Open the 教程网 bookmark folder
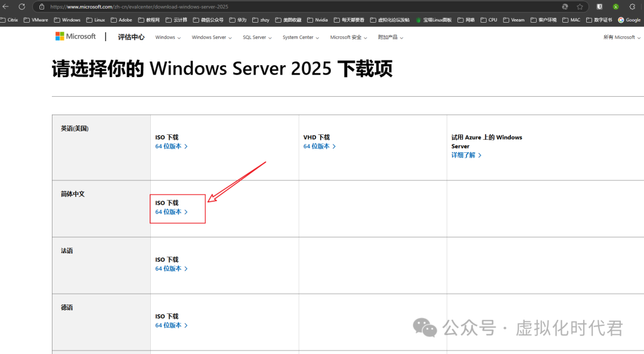644x354 pixels. click(x=149, y=20)
